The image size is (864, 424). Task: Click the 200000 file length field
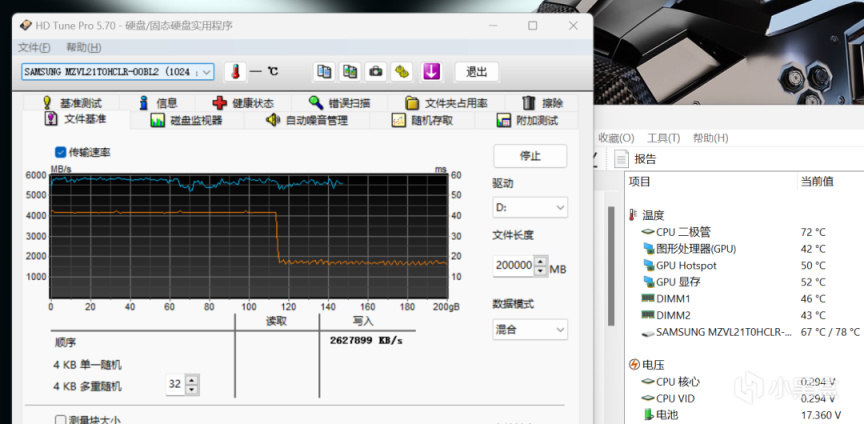[514, 266]
